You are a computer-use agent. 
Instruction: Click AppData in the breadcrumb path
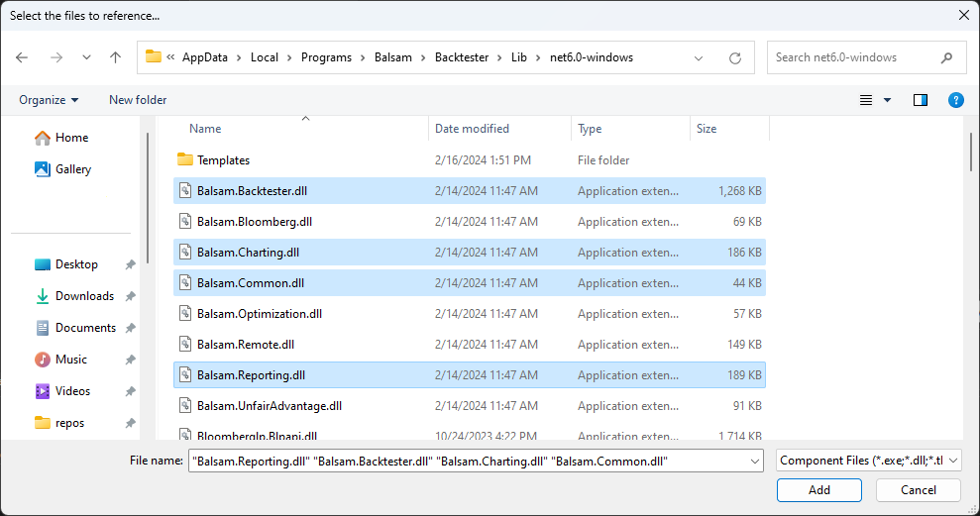[x=205, y=57]
